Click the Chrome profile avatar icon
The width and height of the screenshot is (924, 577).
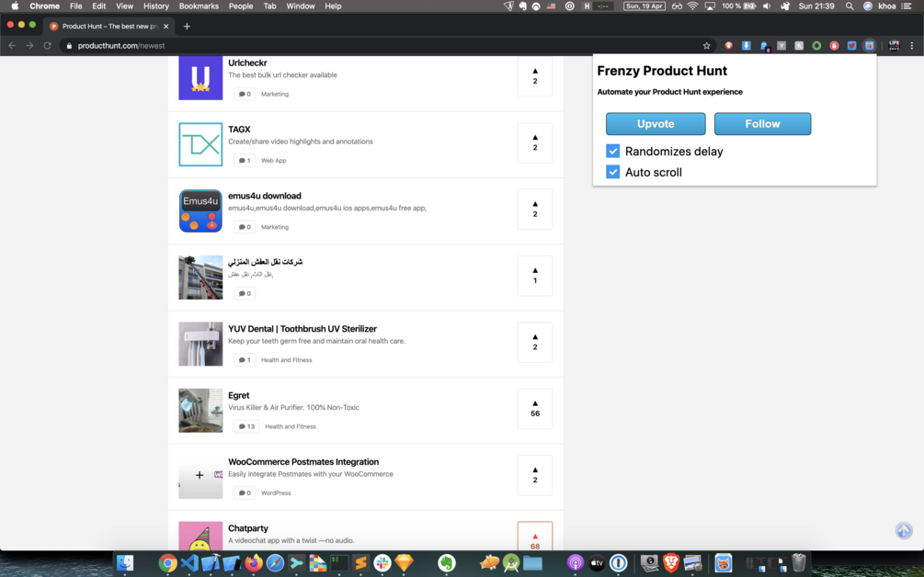894,45
